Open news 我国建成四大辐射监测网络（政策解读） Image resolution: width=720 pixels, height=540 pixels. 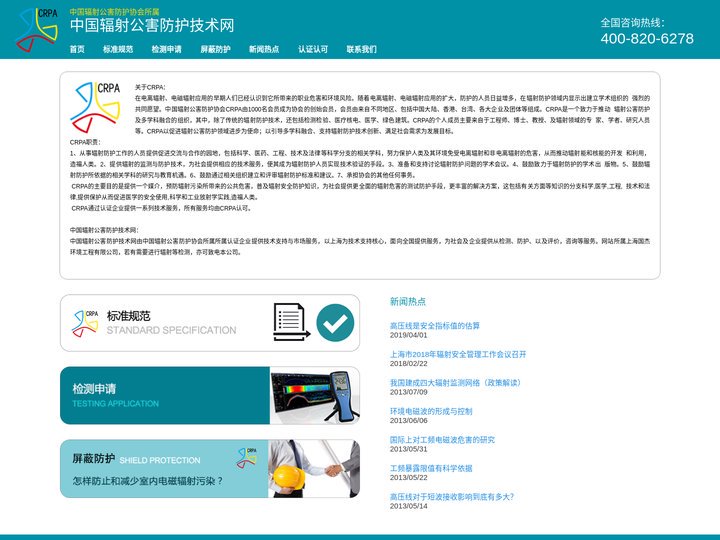457,382
